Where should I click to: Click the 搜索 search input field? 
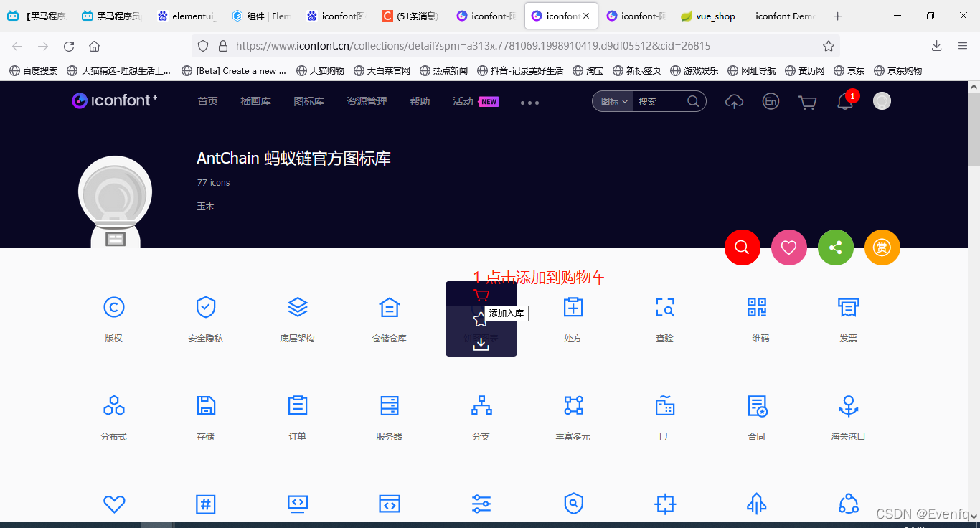pyautogui.click(x=659, y=101)
